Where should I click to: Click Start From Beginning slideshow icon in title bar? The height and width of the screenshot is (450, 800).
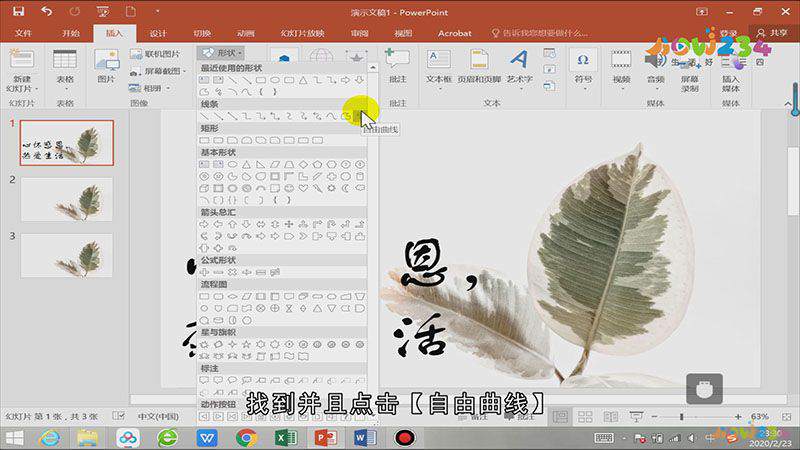pos(103,11)
